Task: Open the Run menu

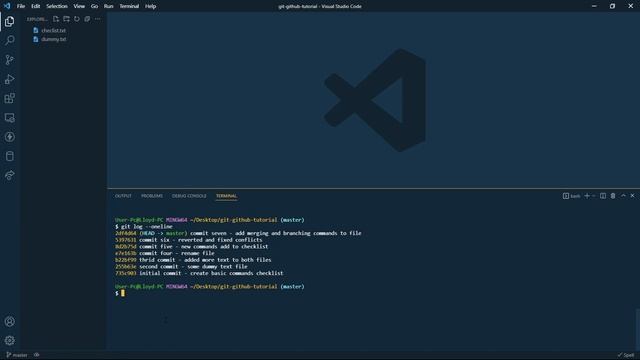Action: coord(109,6)
